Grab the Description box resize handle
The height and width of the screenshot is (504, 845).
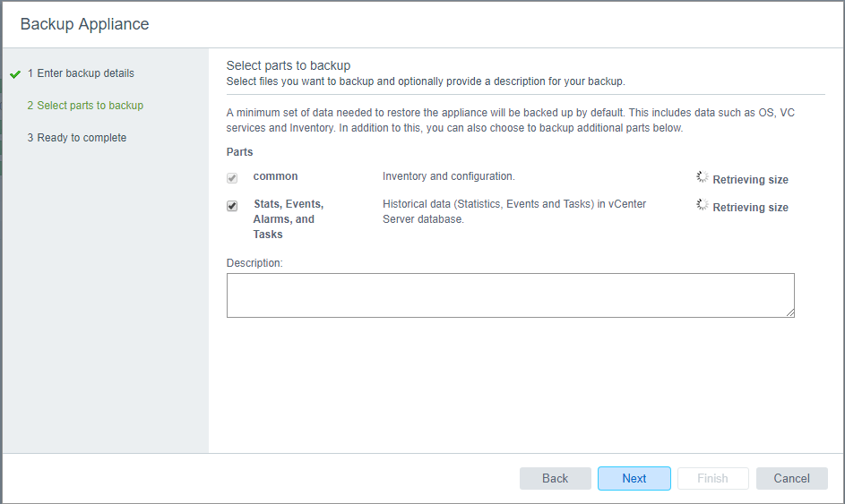click(x=790, y=312)
